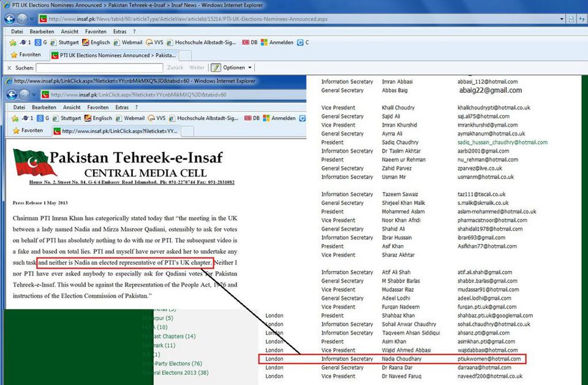The image size is (588, 385).
Task: Click name Imran Abbasi in table
Action: pos(397,82)
